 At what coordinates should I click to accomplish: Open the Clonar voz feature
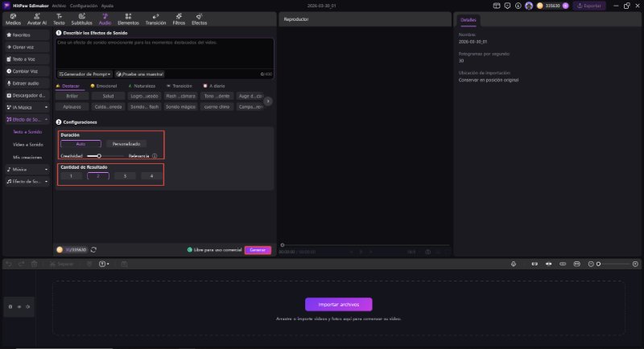pos(27,47)
